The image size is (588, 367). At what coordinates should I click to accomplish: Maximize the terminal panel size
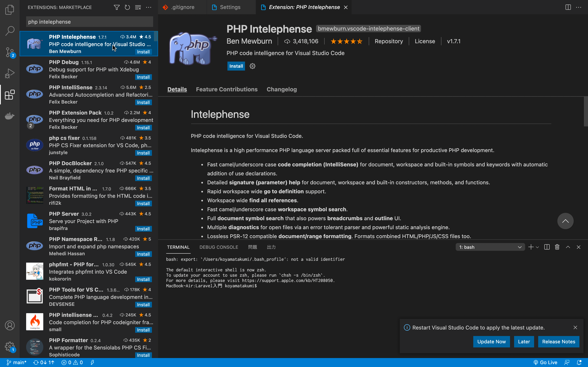(x=568, y=247)
